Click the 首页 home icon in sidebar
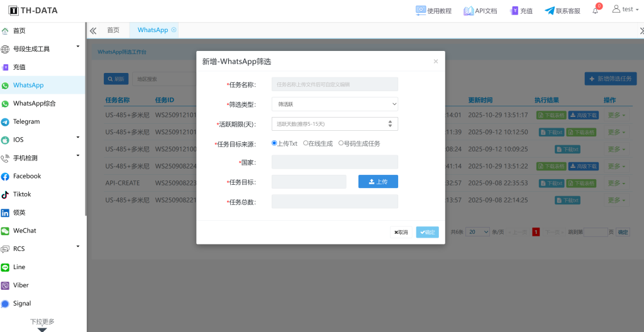The image size is (644, 332). pos(5,31)
